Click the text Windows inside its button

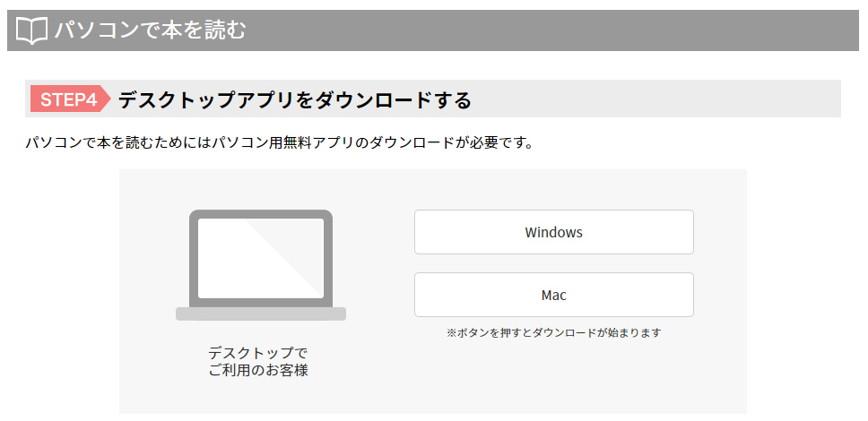553,232
